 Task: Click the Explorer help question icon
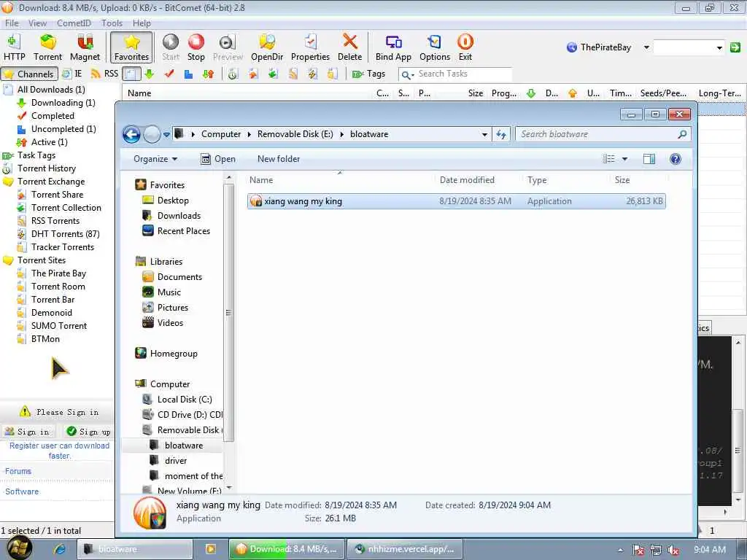(675, 159)
